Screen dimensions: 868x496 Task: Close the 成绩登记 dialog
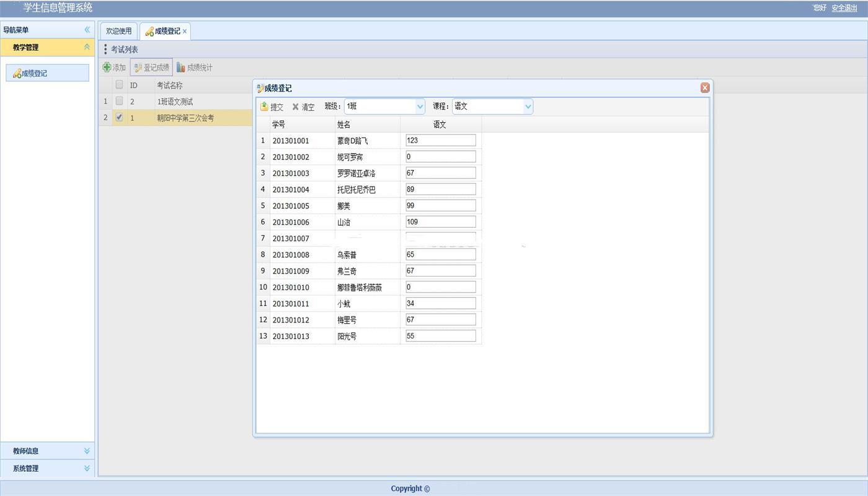pos(705,88)
